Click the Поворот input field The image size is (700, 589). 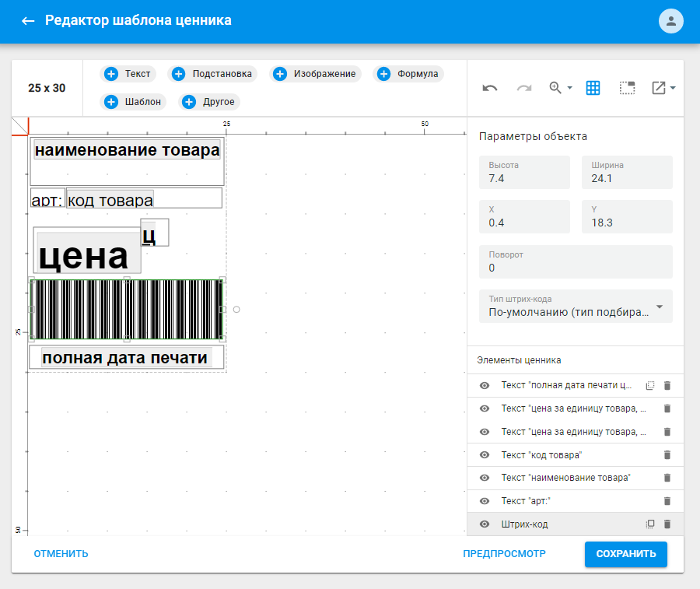pos(576,261)
